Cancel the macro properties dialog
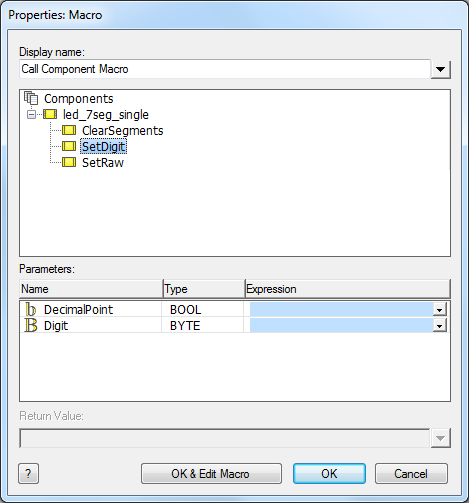This screenshot has width=469, height=503. pyautogui.click(x=411, y=473)
